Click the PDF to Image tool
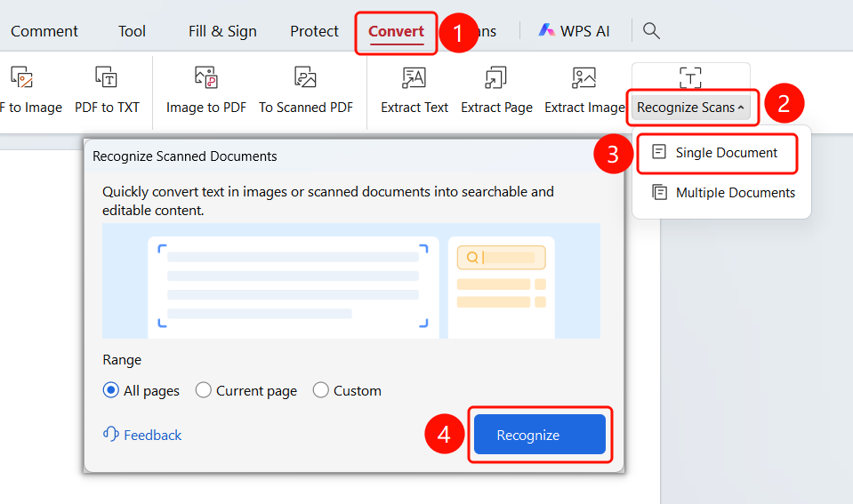Screen dimensions: 853x504 point(30,91)
